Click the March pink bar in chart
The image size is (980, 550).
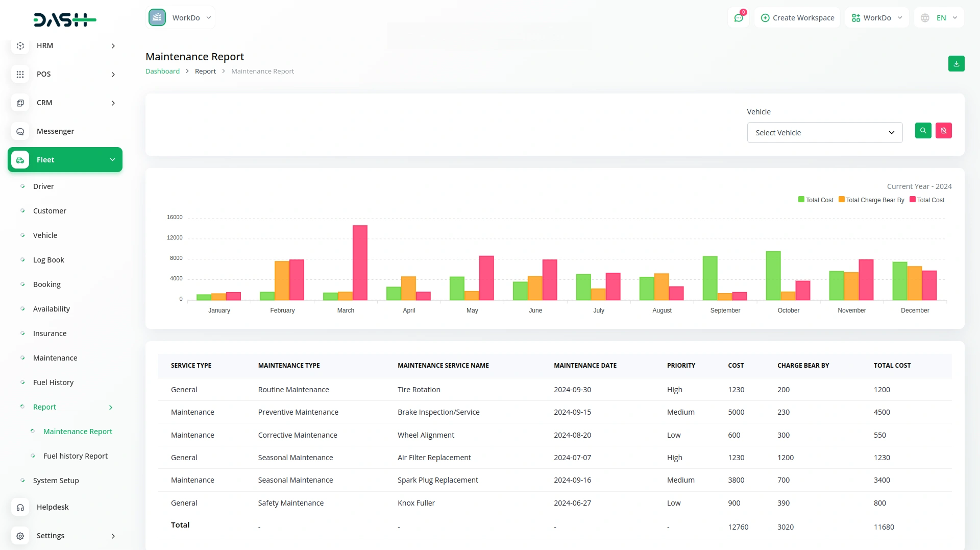pyautogui.click(x=360, y=262)
